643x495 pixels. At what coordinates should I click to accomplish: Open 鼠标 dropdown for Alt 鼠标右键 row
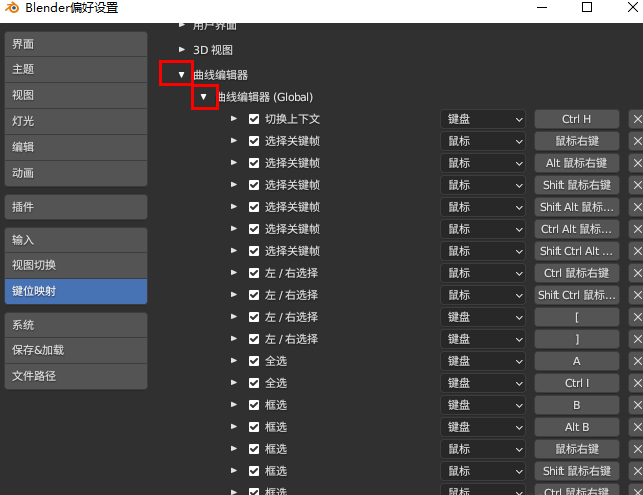coord(483,163)
